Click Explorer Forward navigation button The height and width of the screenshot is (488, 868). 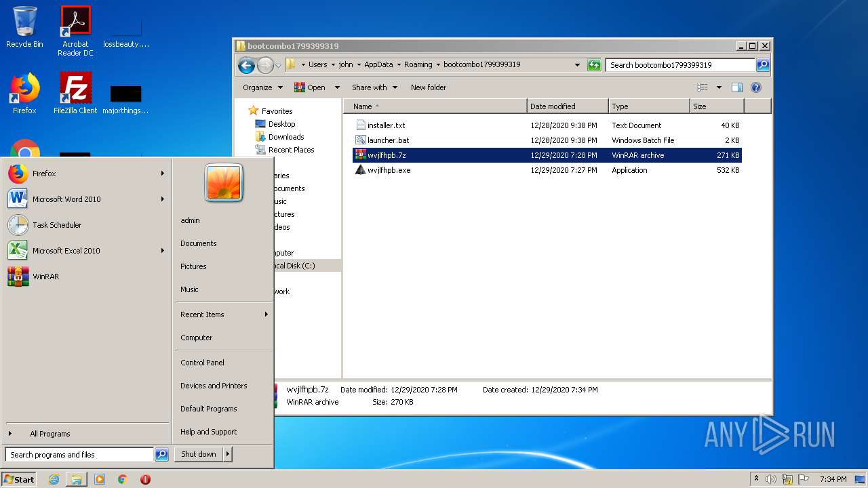pyautogui.click(x=265, y=65)
